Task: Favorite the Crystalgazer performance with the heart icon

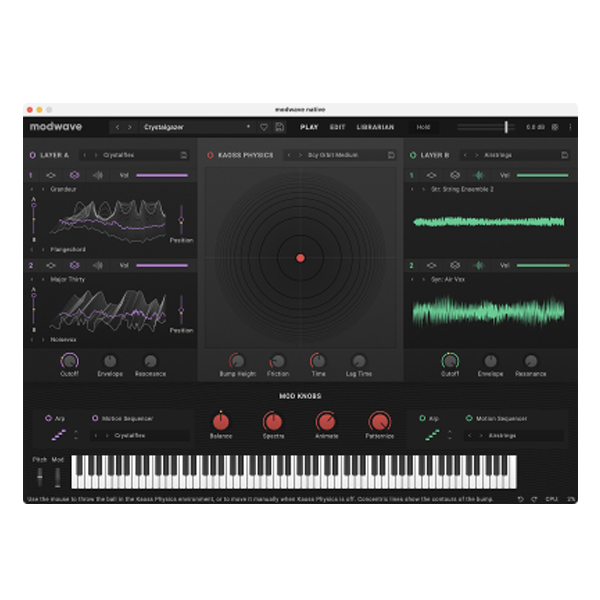Action: (264, 127)
